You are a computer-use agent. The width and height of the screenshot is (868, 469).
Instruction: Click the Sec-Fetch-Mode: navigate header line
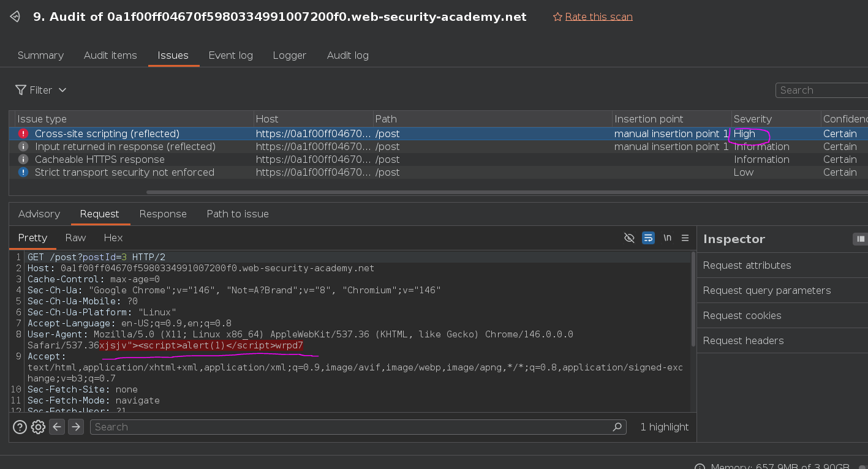click(x=94, y=400)
